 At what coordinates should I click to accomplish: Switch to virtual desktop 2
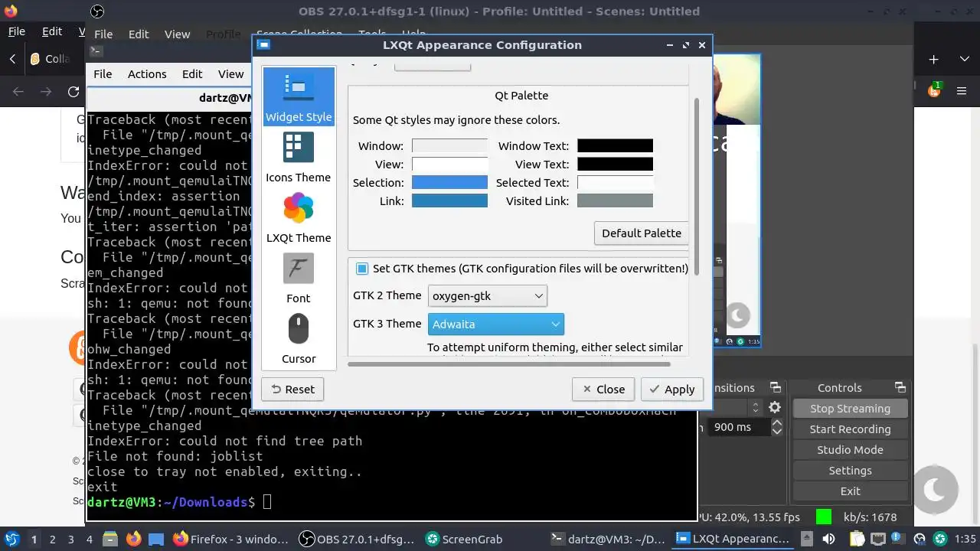point(52,539)
